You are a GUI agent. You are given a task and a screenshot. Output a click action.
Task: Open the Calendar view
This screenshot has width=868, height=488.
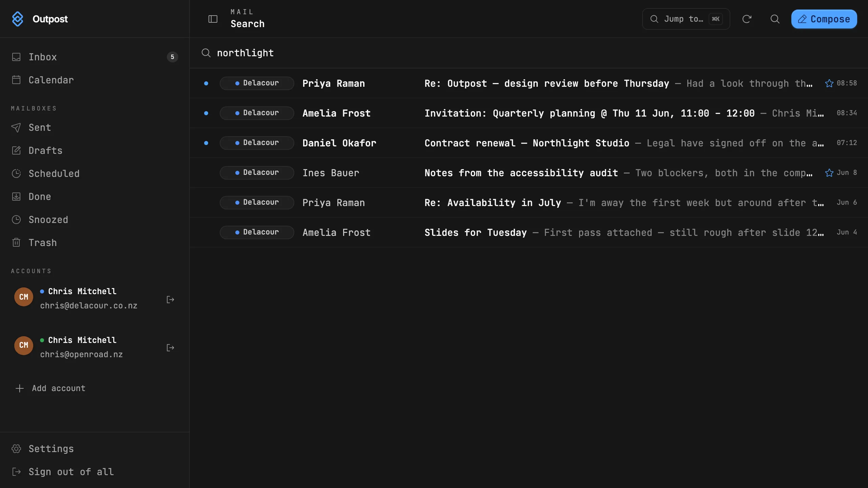95,80
